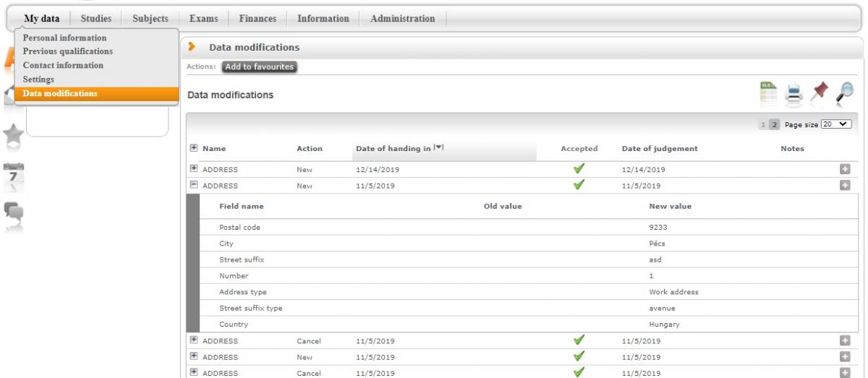Click the printer icon
Image resolution: width=868 pixels, height=378 pixels.
pyautogui.click(x=795, y=92)
